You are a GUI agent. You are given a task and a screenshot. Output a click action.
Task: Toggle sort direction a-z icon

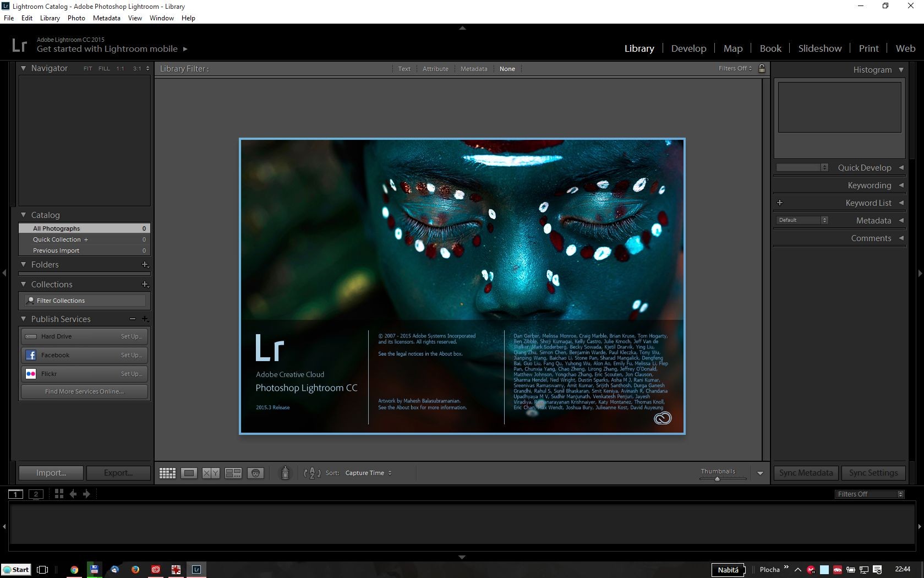[312, 473]
